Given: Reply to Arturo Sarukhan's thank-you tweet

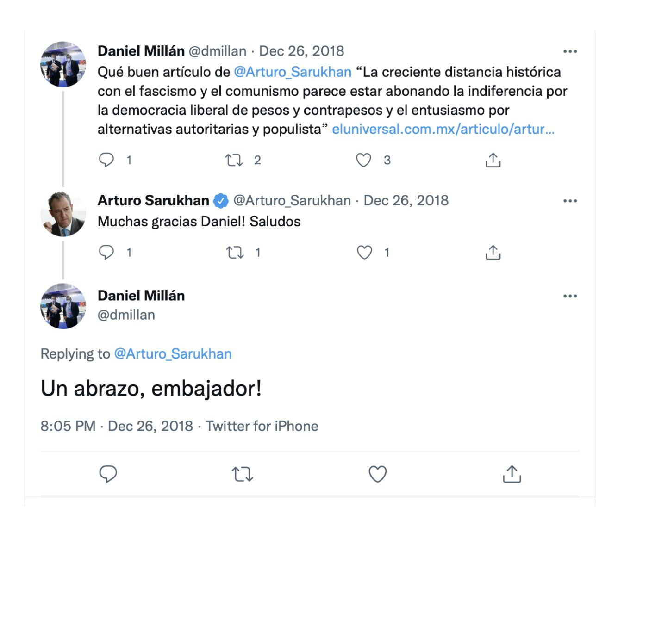Looking at the screenshot, I should [106, 252].
